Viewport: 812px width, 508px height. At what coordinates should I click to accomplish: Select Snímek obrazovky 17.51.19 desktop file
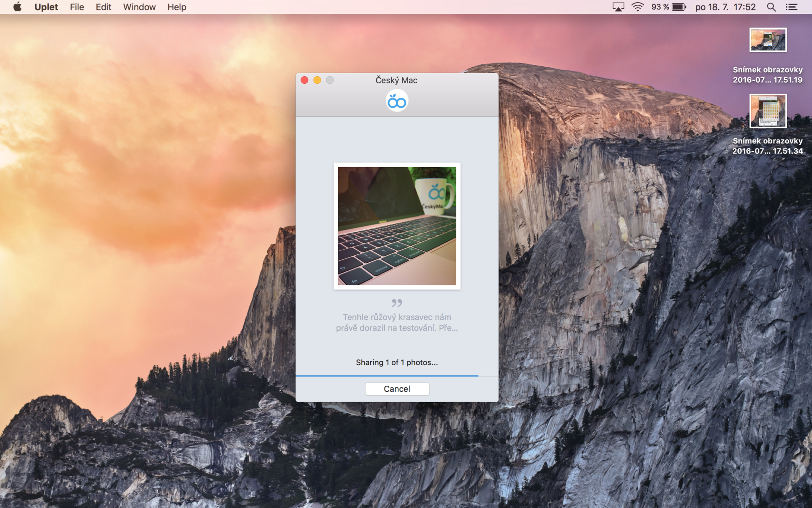[x=768, y=40]
